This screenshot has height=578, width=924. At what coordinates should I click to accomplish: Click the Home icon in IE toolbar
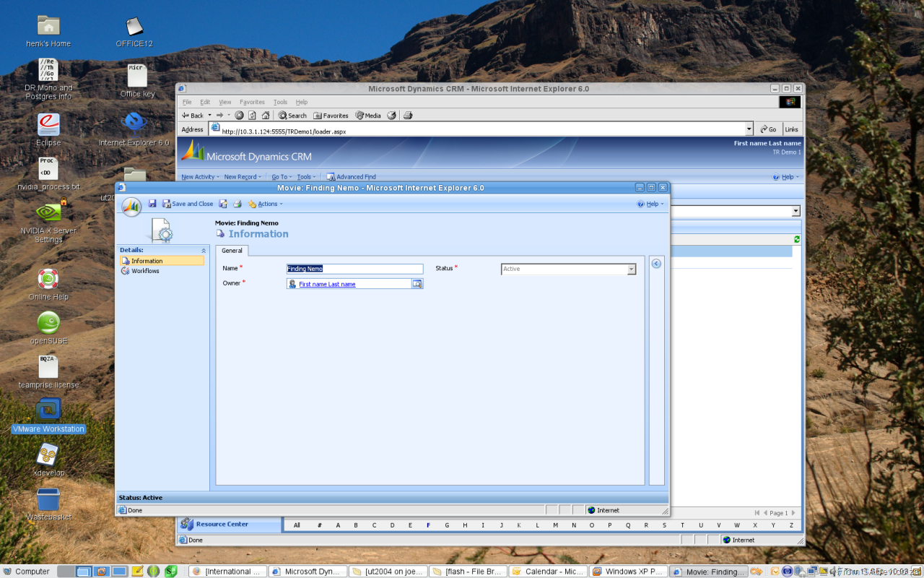pyautogui.click(x=266, y=116)
